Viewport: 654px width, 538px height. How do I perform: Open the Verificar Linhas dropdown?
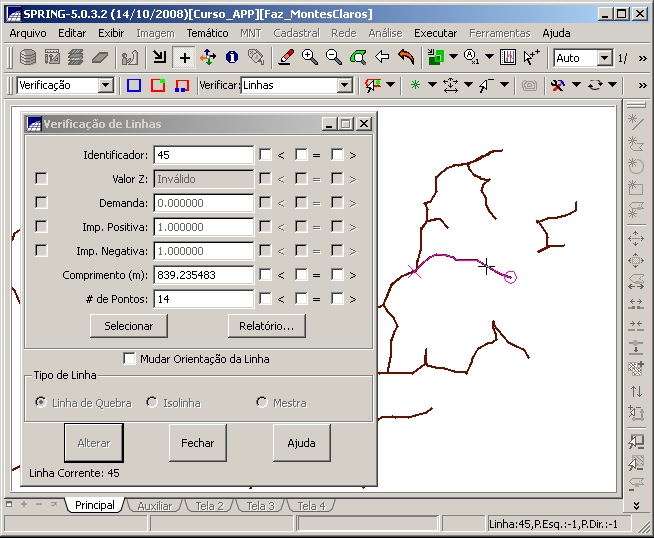(344, 86)
